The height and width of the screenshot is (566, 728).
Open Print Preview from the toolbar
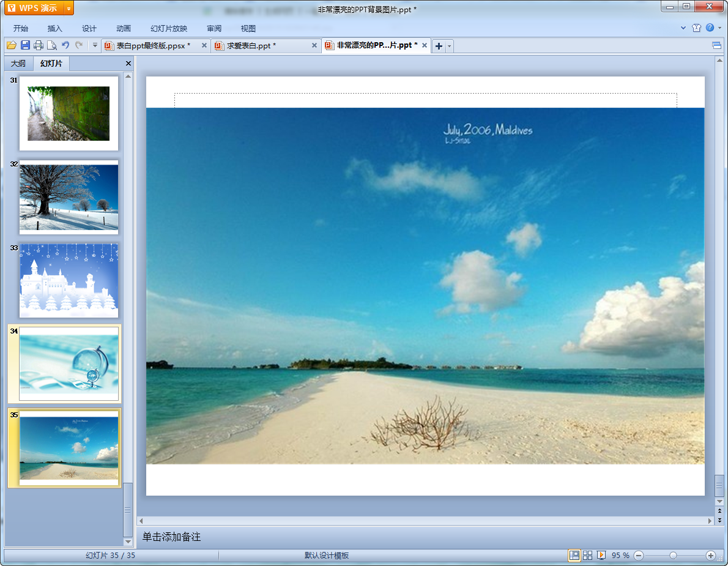click(52, 45)
